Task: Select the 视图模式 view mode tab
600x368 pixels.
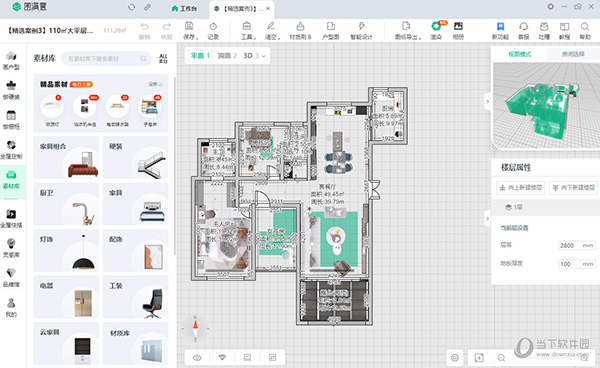Action: pos(519,54)
